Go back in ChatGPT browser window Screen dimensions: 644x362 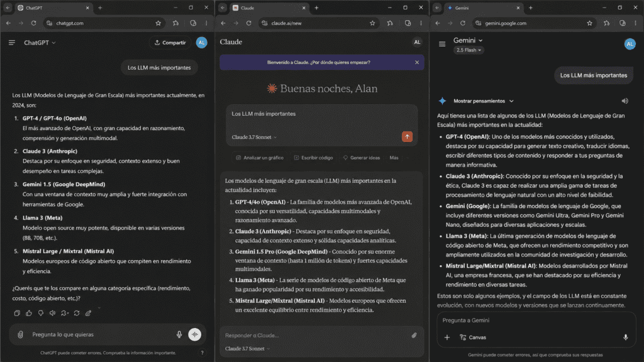(8, 23)
